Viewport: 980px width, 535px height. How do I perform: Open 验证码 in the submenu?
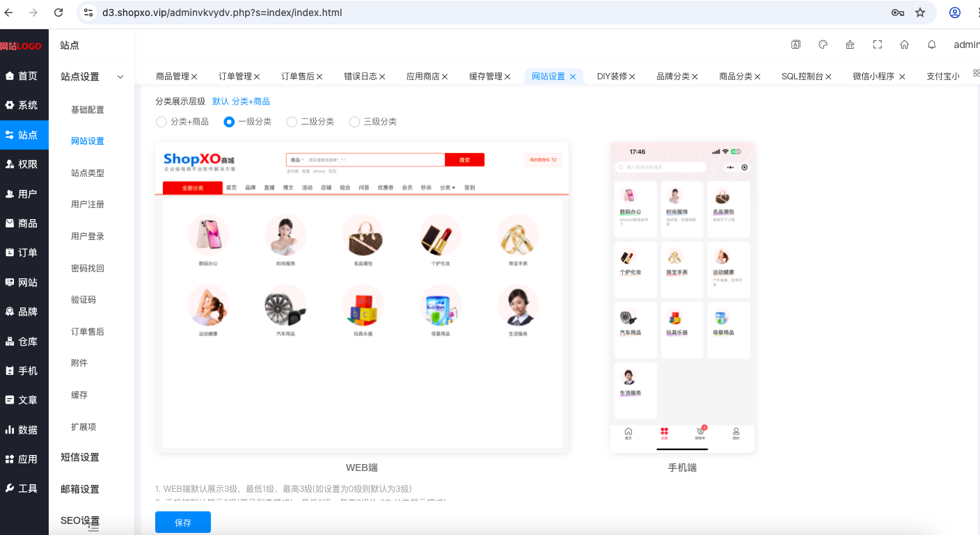click(84, 300)
